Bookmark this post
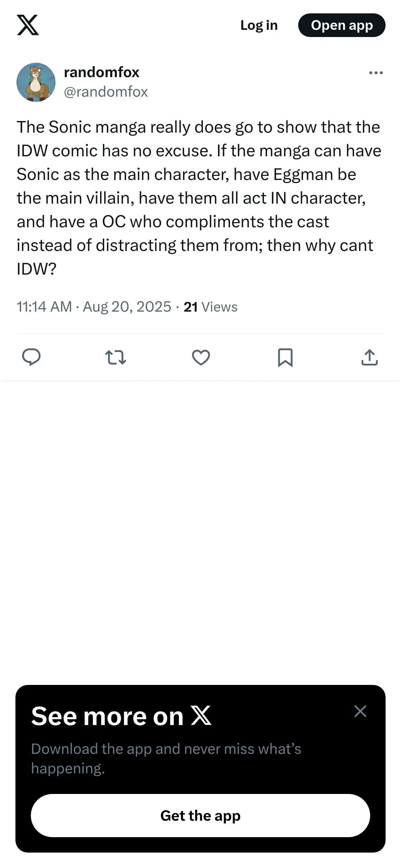Screen dimensions: 401x868 coord(285,357)
